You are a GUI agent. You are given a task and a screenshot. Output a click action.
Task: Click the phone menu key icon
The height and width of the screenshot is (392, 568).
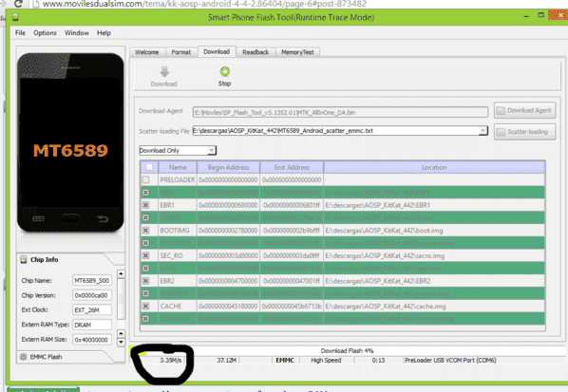[38, 218]
